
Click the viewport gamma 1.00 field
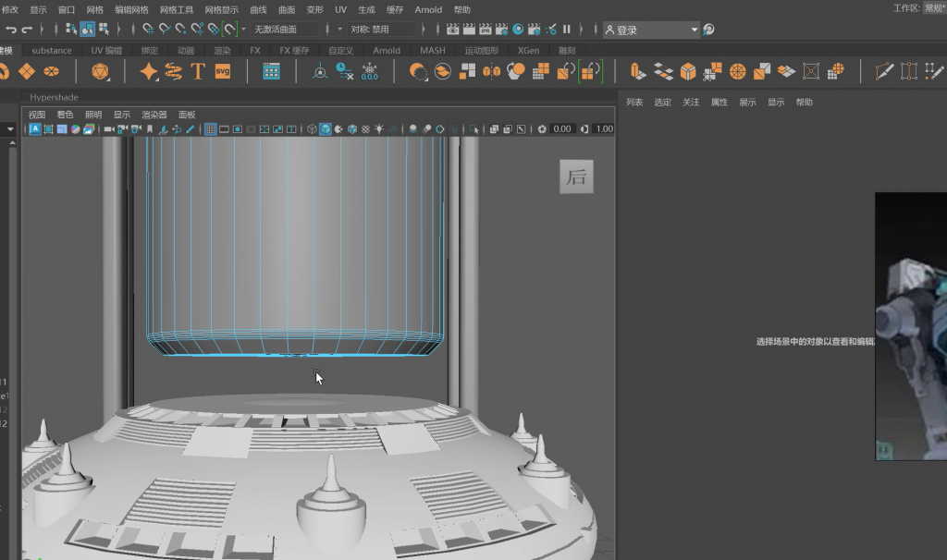[x=603, y=129]
